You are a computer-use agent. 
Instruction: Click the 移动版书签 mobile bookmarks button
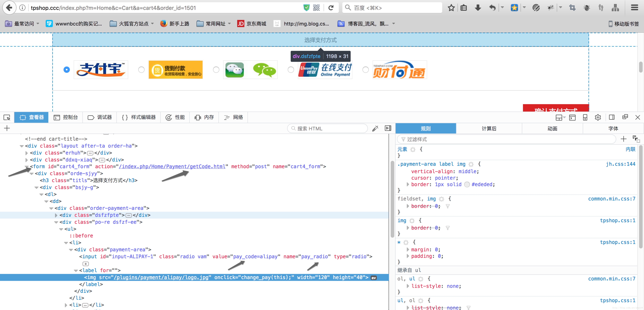click(x=624, y=24)
